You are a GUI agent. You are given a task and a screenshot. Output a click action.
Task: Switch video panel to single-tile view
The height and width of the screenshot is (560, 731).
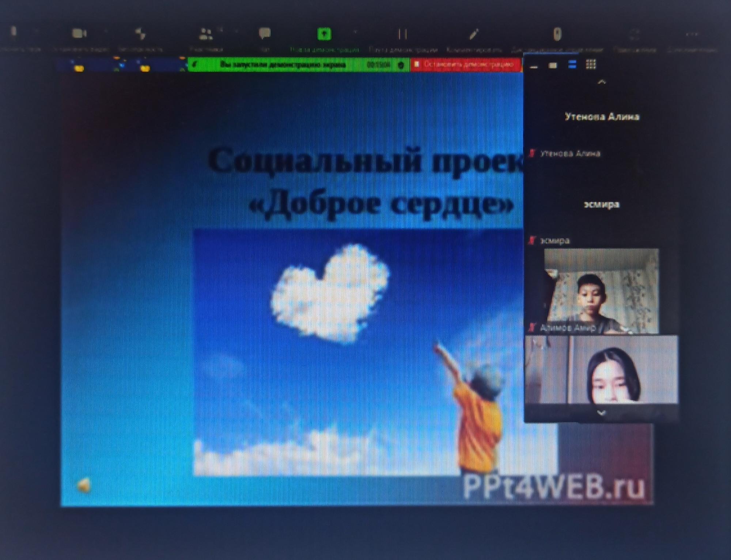pyautogui.click(x=553, y=65)
